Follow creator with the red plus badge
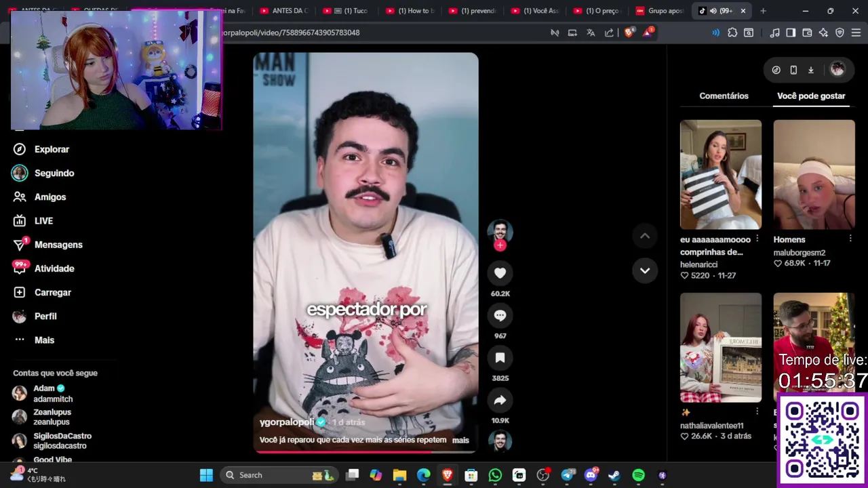The height and width of the screenshot is (488, 868). (x=500, y=245)
